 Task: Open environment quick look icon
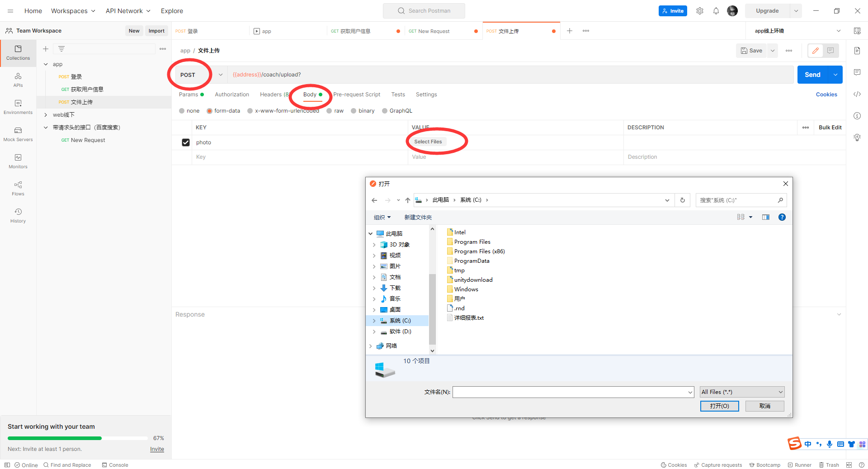tap(857, 31)
